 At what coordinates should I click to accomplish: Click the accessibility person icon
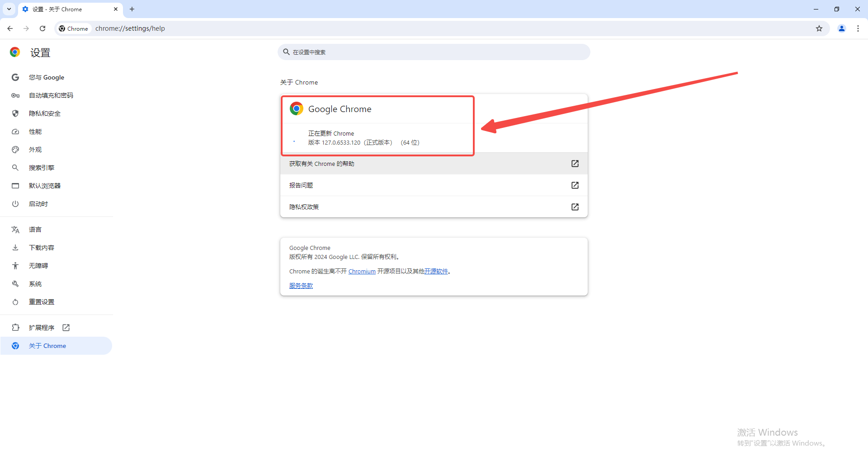[15, 266]
